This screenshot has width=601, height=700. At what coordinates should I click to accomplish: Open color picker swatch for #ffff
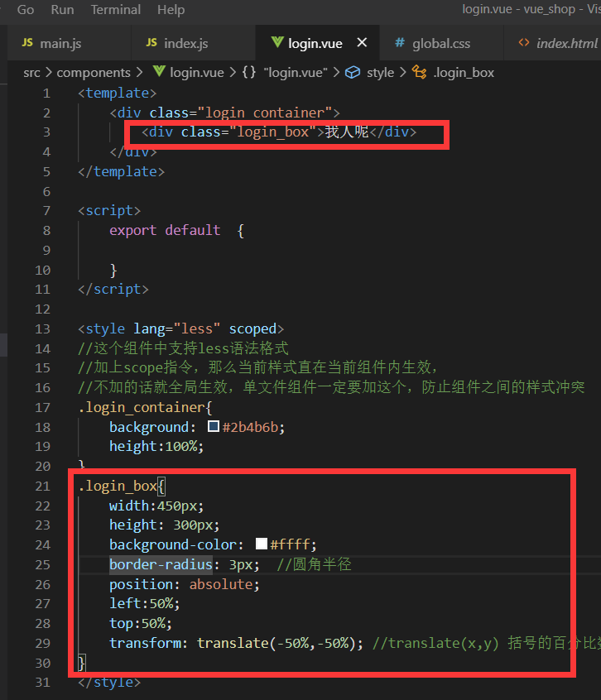[262, 544]
